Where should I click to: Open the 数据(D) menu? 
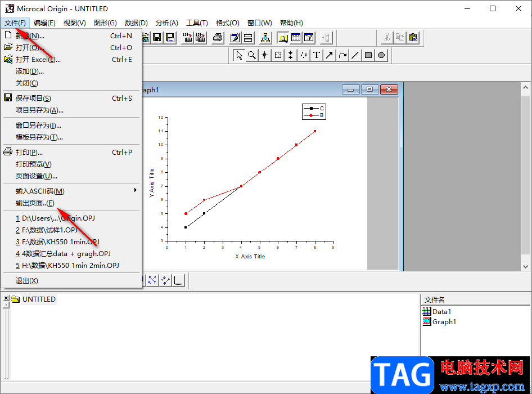[136, 23]
